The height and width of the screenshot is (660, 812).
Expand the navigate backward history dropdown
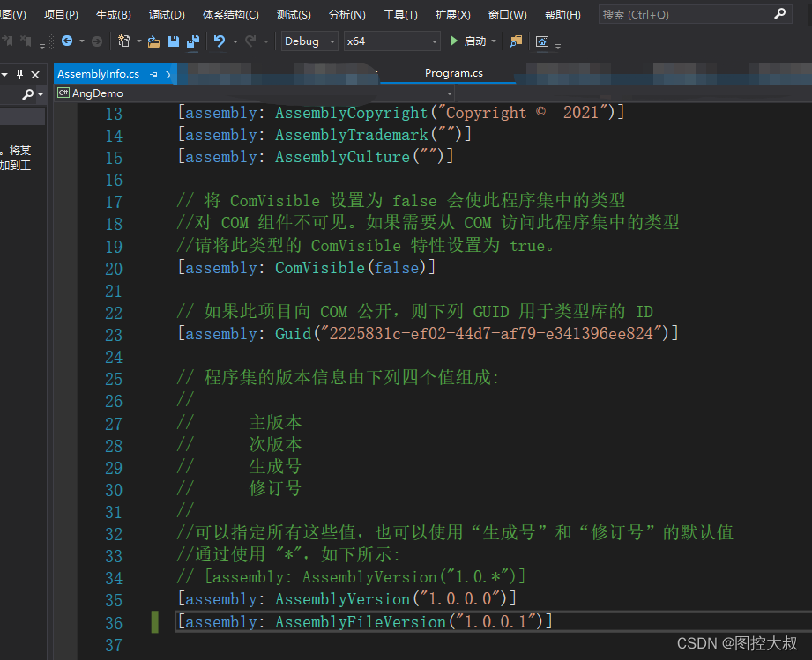(x=82, y=41)
